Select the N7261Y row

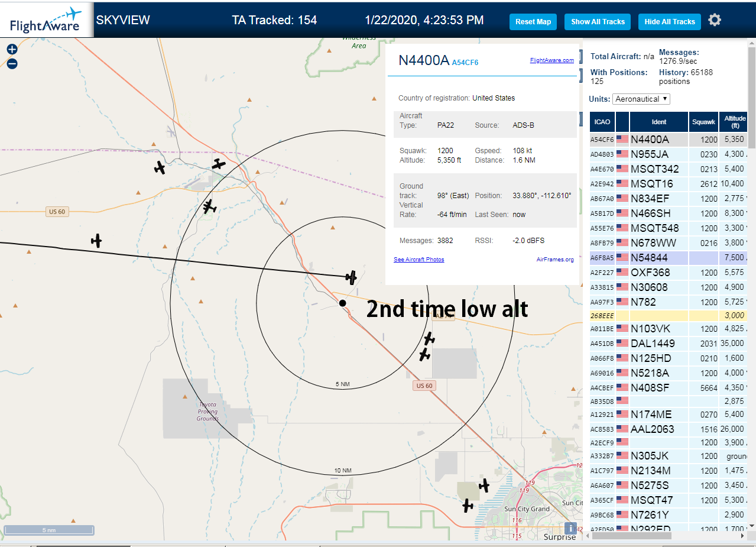[669, 515]
